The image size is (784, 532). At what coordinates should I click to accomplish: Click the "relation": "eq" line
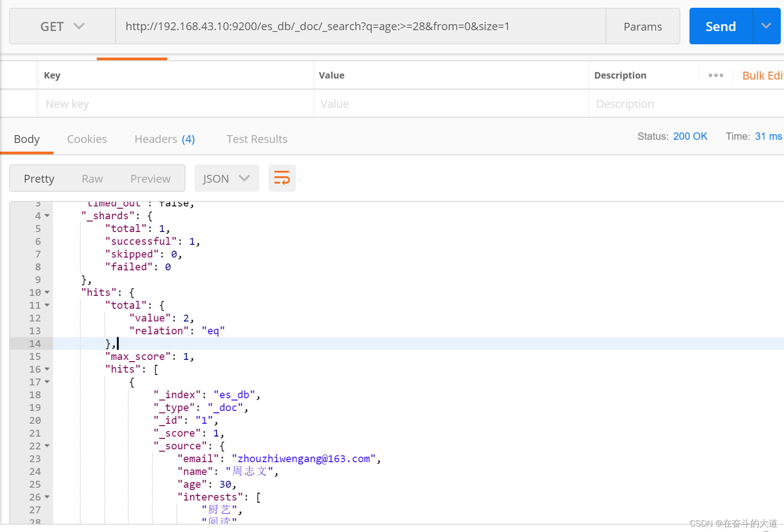pos(177,331)
